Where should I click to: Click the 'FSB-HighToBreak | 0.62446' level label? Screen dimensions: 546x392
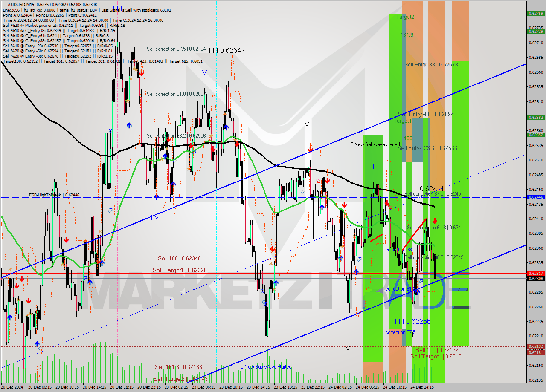coord(54,195)
